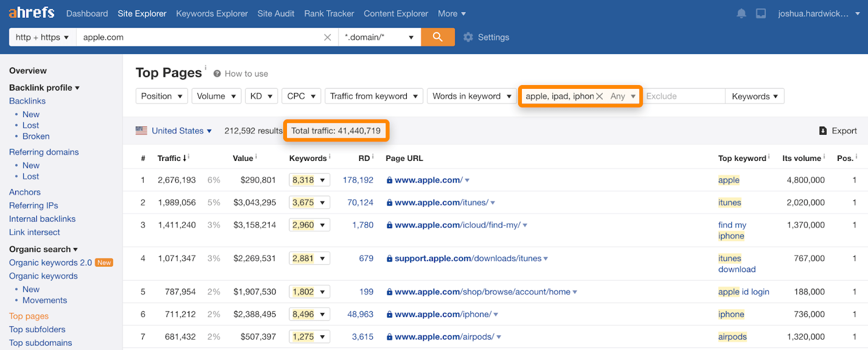Clear the apple.com search field
Viewport: 868px width, 350px height.
328,37
